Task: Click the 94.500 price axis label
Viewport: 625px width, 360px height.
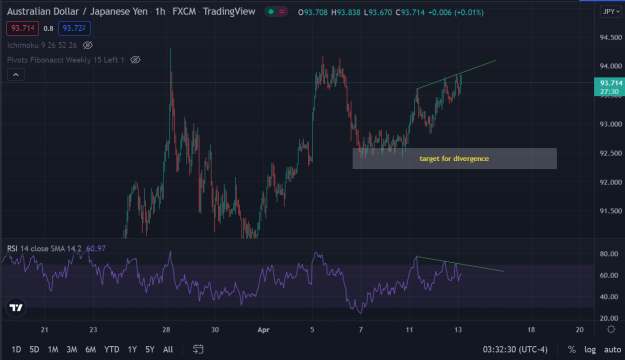Action: click(x=611, y=37)
